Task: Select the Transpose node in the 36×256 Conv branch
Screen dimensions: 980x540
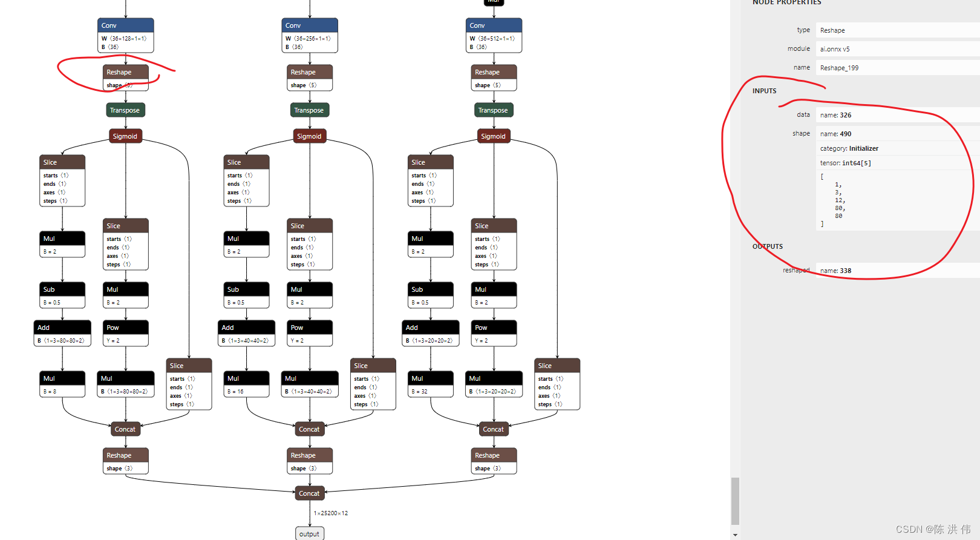Action: pyautogui.click(x=310, y=110)
